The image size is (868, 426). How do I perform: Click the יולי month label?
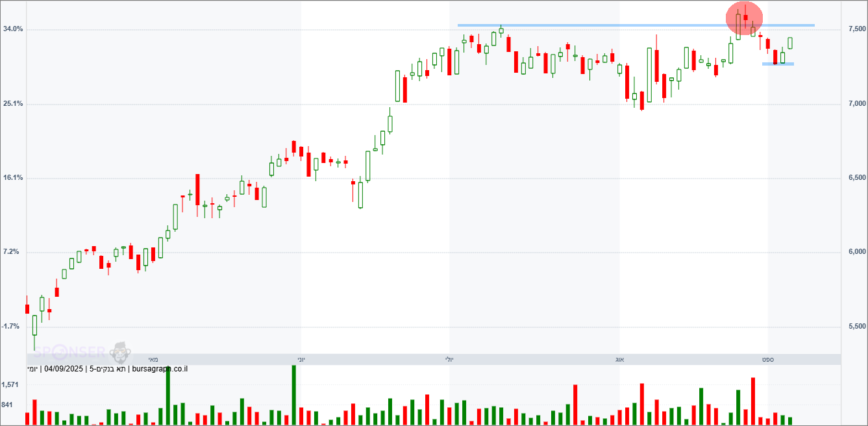449,359
